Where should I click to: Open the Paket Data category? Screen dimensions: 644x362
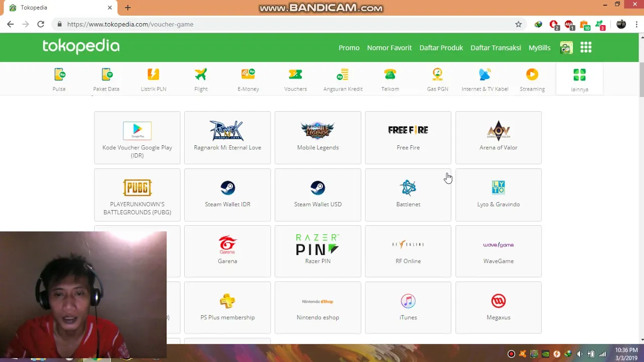pyautogui.click(x=106, y=79)
